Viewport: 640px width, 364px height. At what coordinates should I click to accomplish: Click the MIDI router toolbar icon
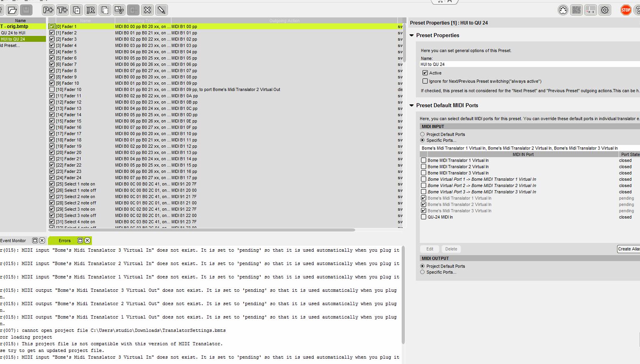pyautogui.click(x=590, y=10)
